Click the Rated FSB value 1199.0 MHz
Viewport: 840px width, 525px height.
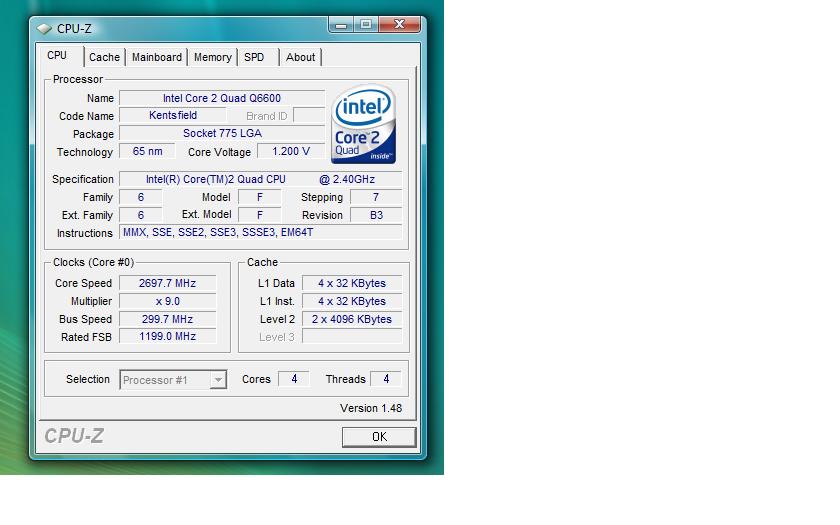(x=167, y=336)
